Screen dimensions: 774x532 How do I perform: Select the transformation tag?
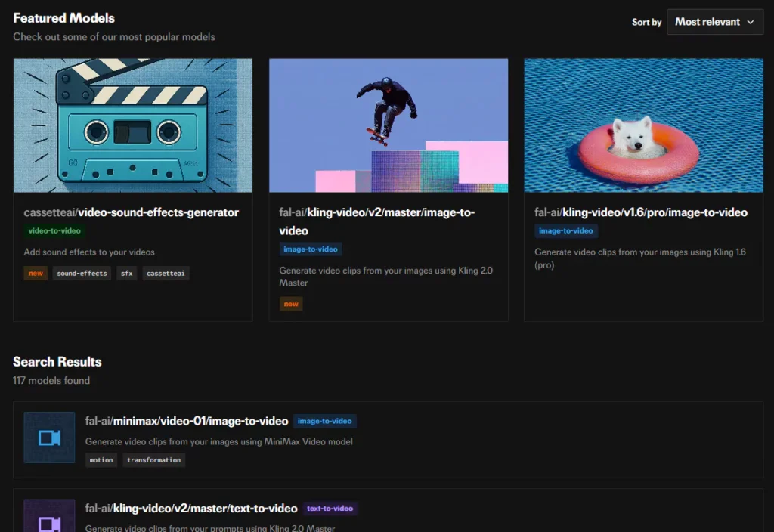(x=154, y=460)
